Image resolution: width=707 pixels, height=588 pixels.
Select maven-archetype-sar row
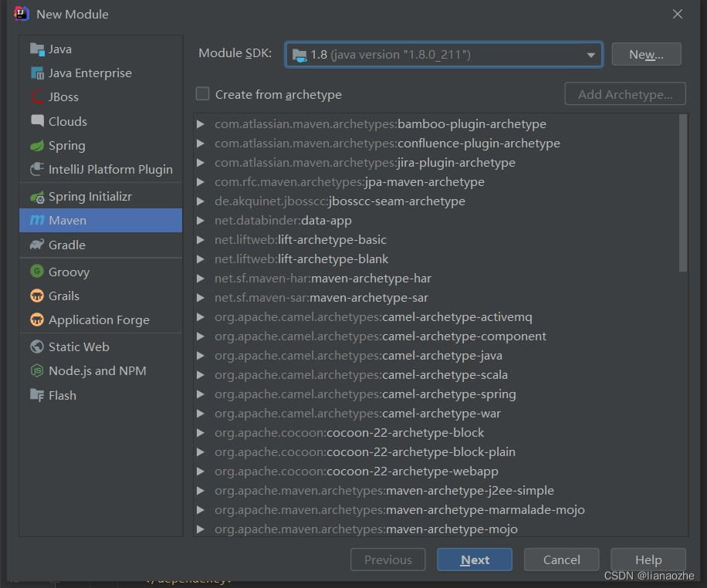436,298
